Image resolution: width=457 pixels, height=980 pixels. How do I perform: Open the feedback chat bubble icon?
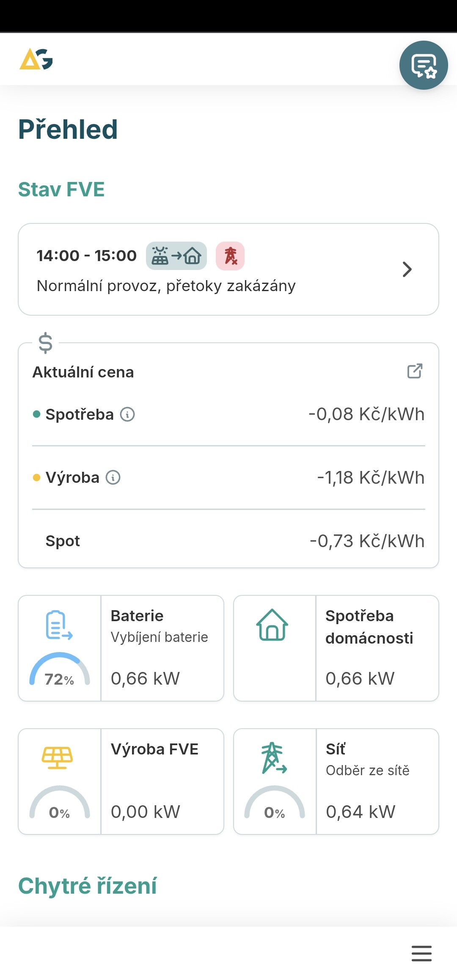pos(424,65)
